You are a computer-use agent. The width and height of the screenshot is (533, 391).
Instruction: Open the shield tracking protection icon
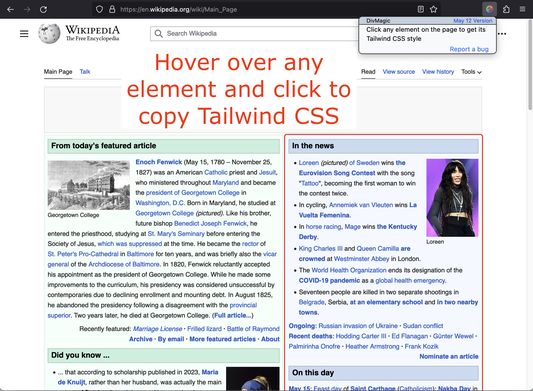(x=99, y=9)
